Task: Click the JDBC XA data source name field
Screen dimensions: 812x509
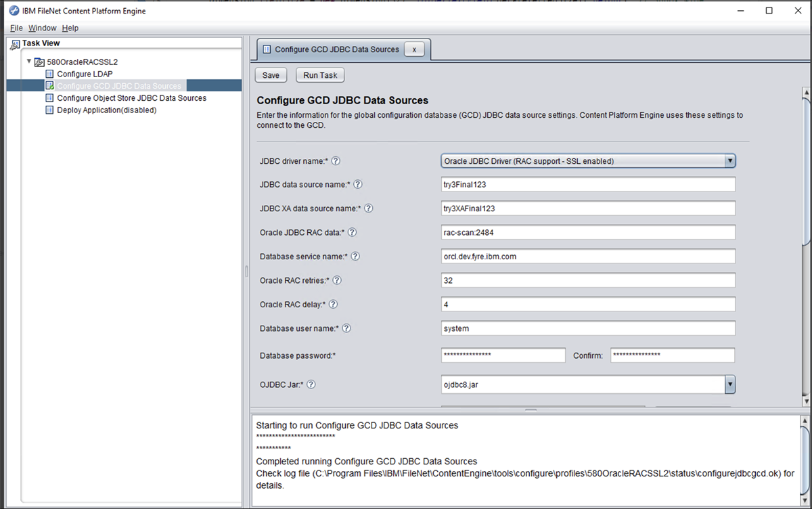Action: [588, 208]
